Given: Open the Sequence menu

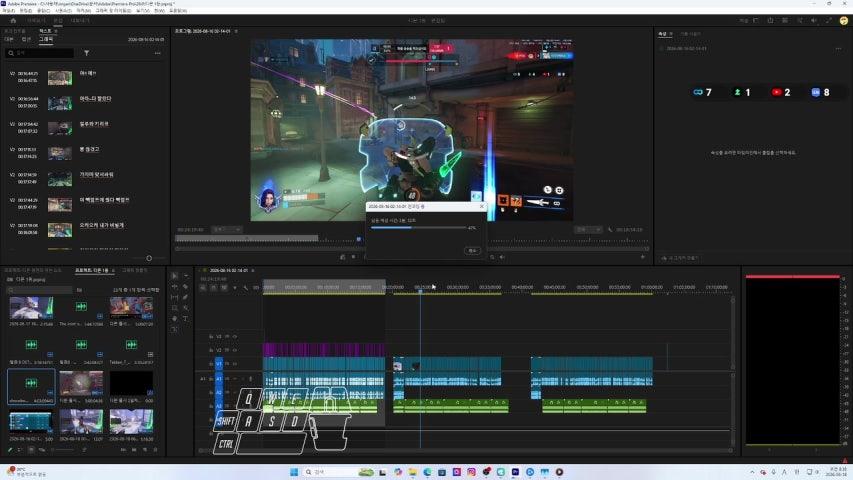Looking at the screenshot, I should tap(64, 11).
